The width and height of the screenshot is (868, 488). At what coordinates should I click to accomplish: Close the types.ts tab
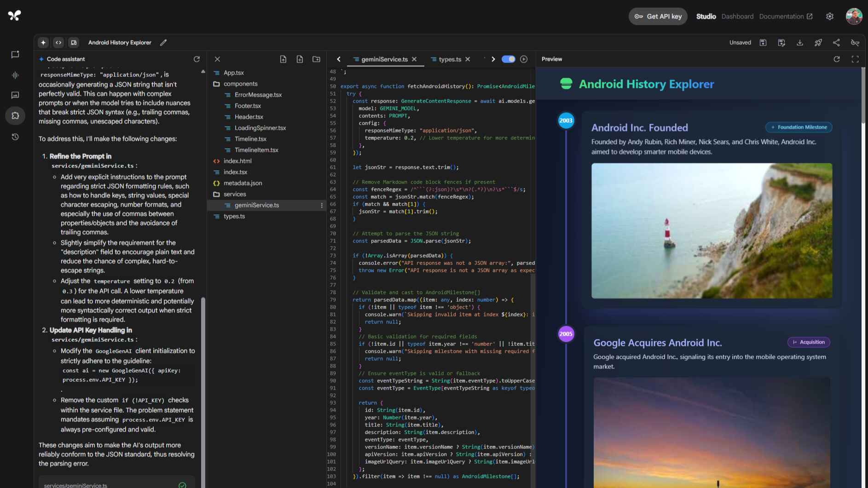(468, 59)
